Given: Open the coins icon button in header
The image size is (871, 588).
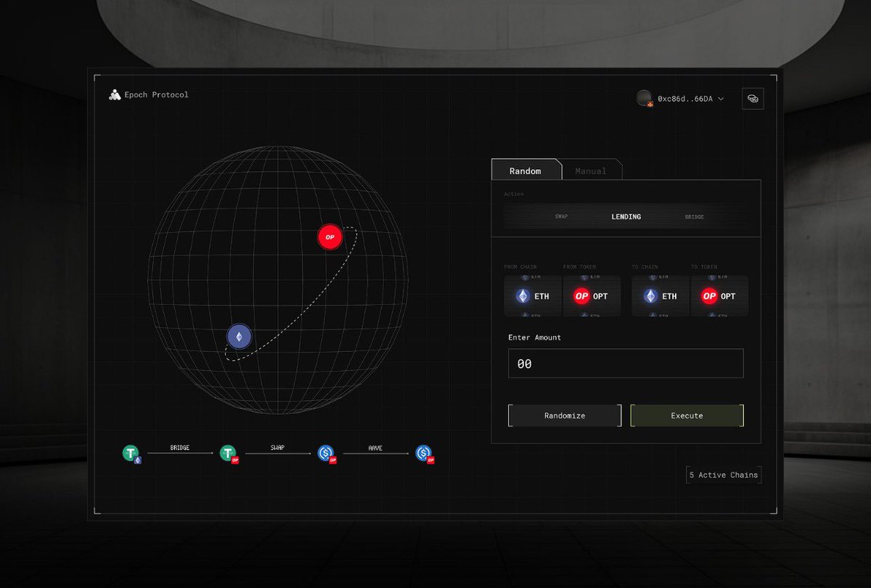Looking at the screenshot, I should click(x=753, y=98).
